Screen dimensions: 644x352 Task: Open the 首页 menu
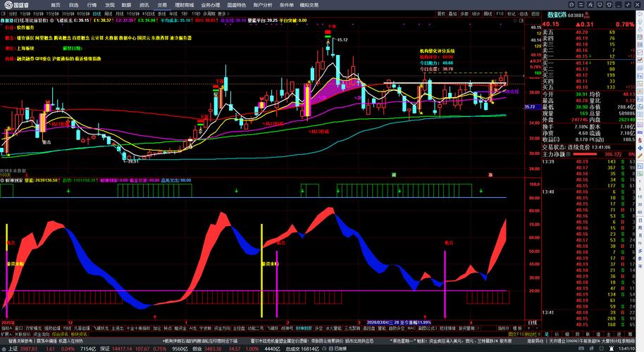56,5
